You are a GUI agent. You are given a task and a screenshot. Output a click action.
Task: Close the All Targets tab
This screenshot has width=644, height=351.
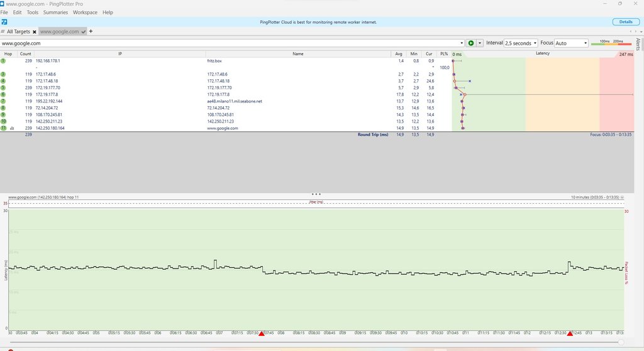pos(35,31)
